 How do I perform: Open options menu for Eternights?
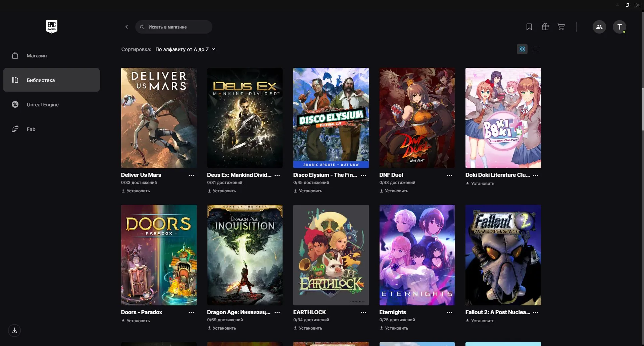pos(449,312)
